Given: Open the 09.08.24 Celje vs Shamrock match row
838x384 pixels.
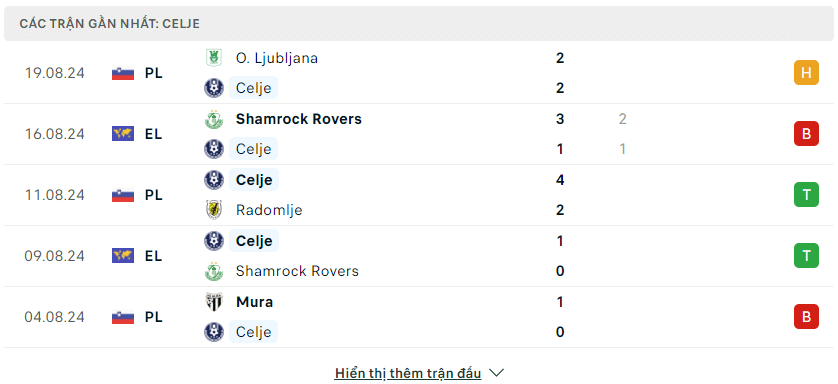Looking at the screenshot, I should point(419,256).
